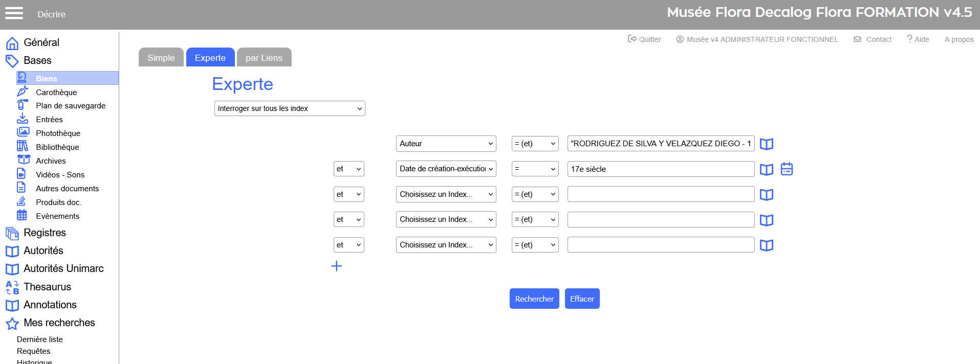The width and height of the screenshot is (980, 364).
Task: Open the Auteur index dropdown
Action: tap(446, 144)
